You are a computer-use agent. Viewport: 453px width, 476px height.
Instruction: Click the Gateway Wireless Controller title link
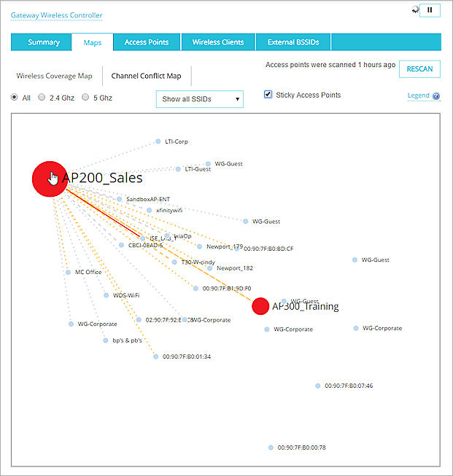pos(56,15)
